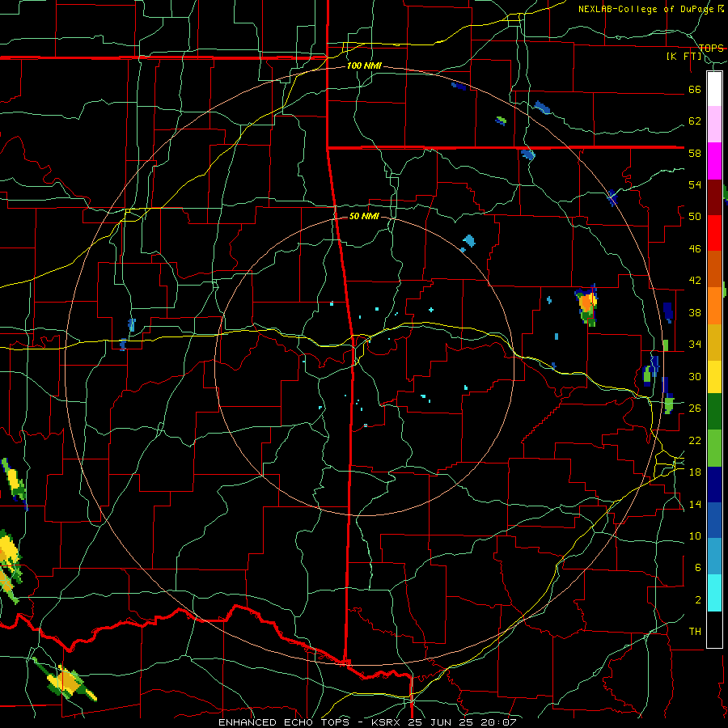Click the "10" legend value

point(695,536)
